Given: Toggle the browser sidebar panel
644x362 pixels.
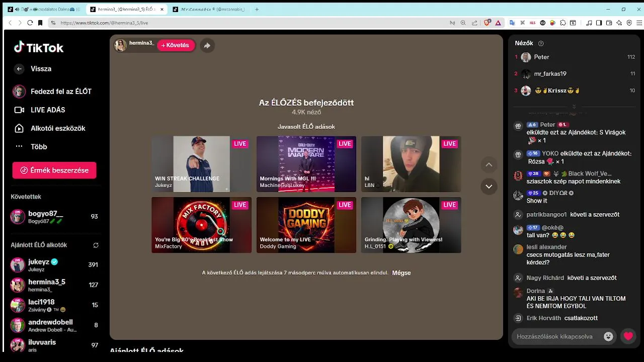Looking at the screenshot, I should click(599, 23).
